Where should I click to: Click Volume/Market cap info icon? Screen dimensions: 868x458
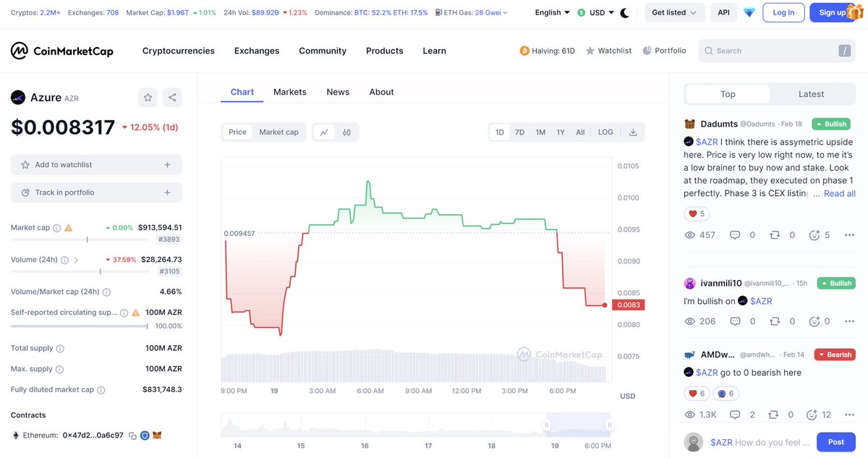pyautogui.click(x=107, y=292)
